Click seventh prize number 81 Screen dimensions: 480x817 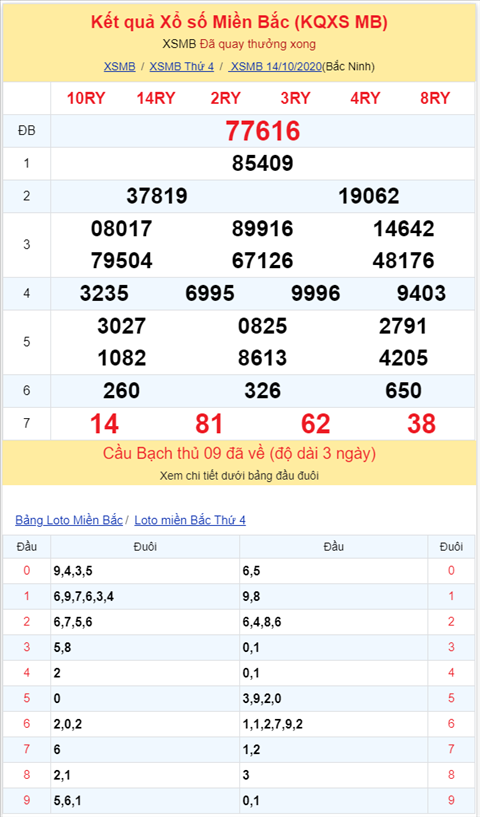point(210,424)
